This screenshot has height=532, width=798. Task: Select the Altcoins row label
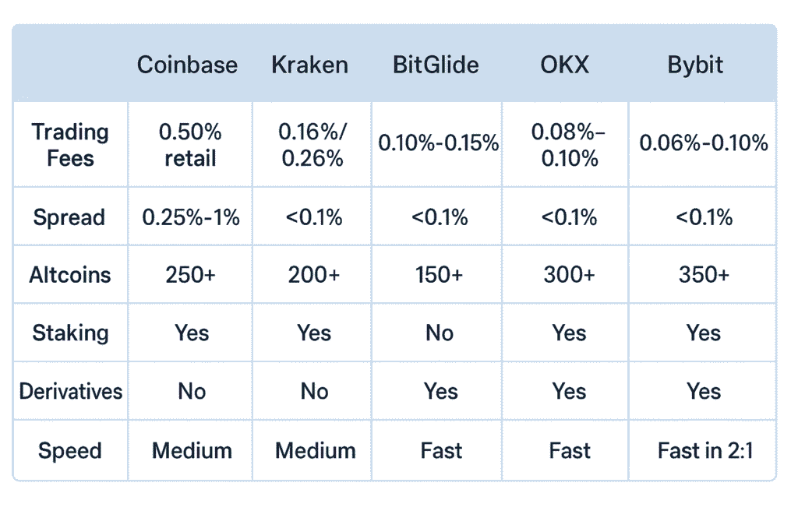click(70, 275)
